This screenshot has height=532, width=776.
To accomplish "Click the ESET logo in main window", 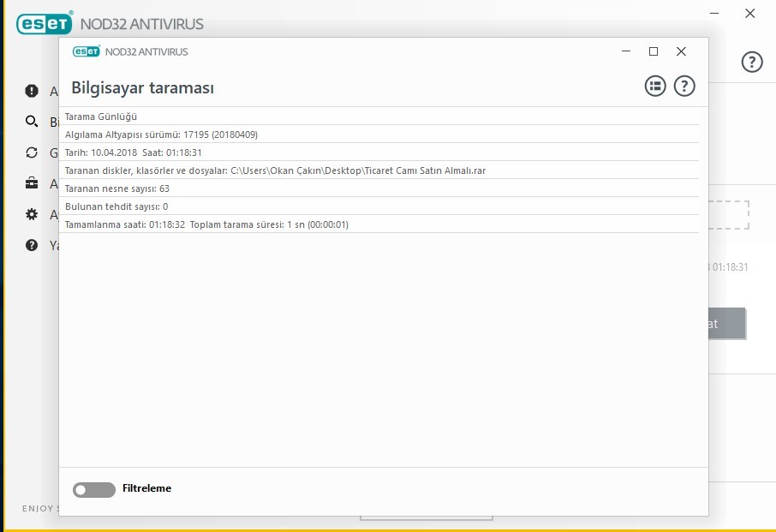I will click(x=45, y=23).
